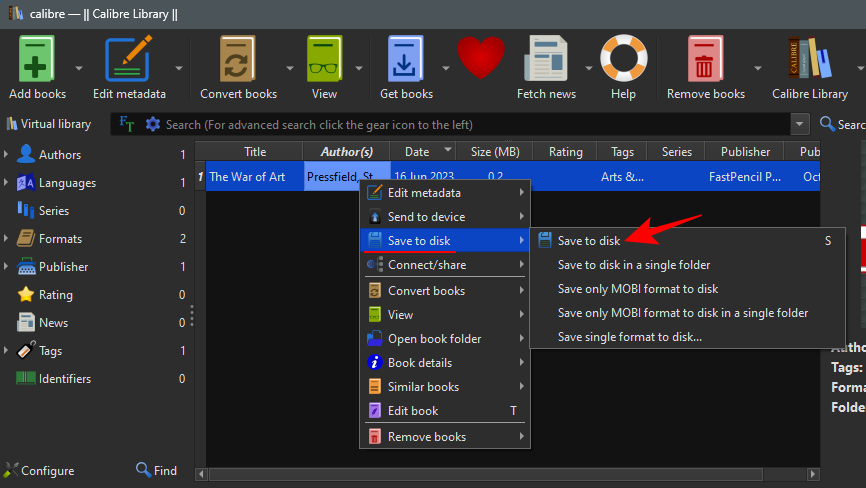Click the red heart donate icon

click(x=480, y=60)
